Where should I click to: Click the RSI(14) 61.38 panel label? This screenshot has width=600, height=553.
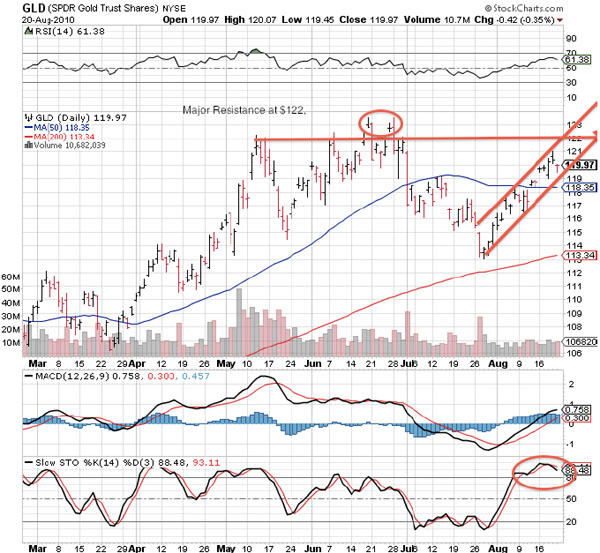pyautogui.click(x=70, y=31)
